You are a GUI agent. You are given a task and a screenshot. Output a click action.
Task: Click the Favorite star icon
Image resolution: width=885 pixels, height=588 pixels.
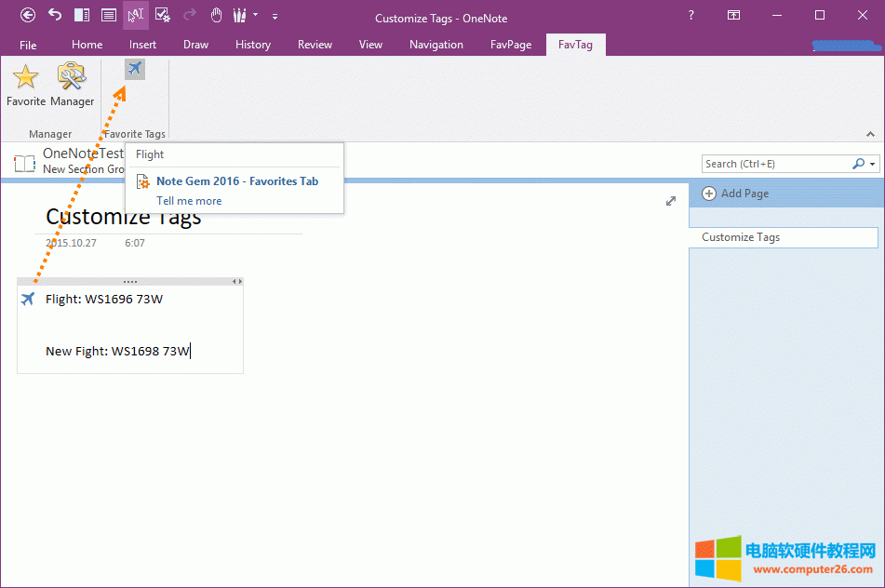(x=25, y=77)
